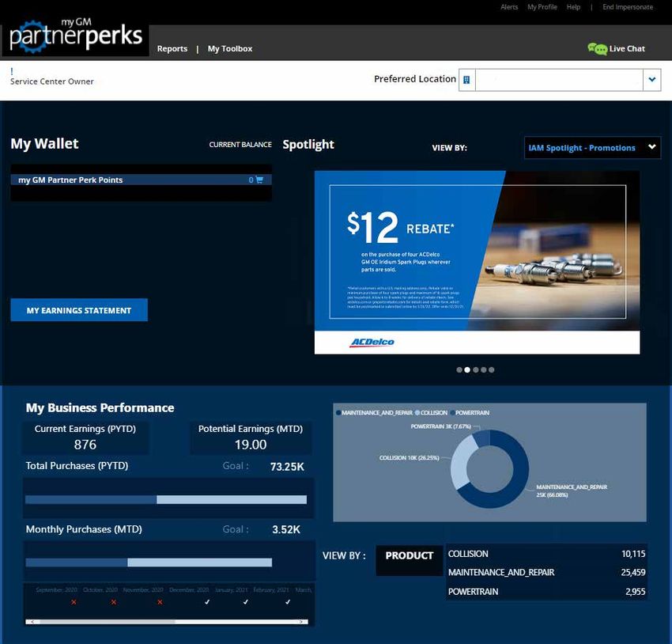Click End Impersonate

(628, 7)
